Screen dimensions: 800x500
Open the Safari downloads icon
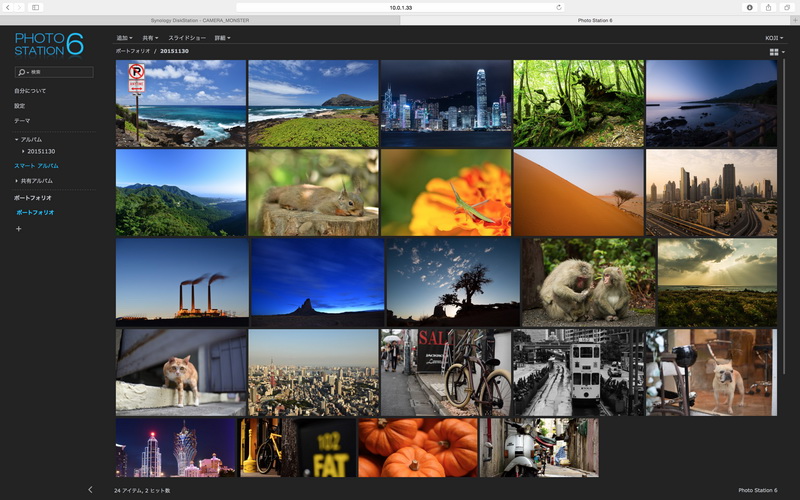(x=749, y=7)
